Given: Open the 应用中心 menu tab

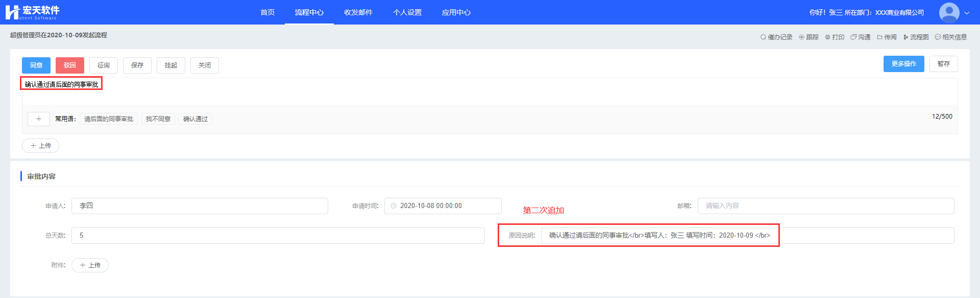Looking at the screenshot, I should click(456, 12).
